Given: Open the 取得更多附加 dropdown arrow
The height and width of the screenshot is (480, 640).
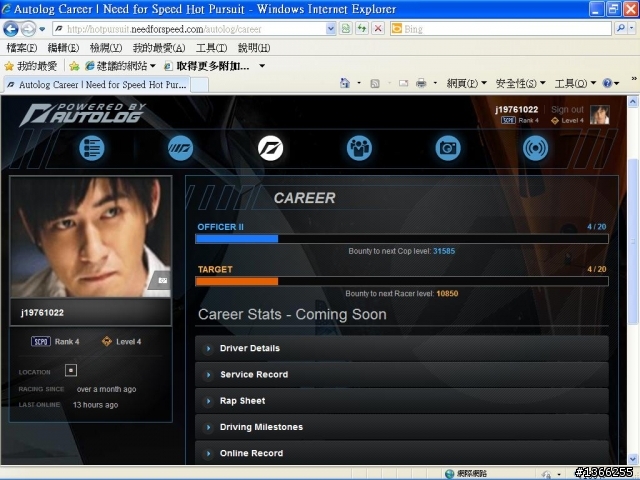Looking at the screenshot, I should pyautogui.click(x=262, y=66).
